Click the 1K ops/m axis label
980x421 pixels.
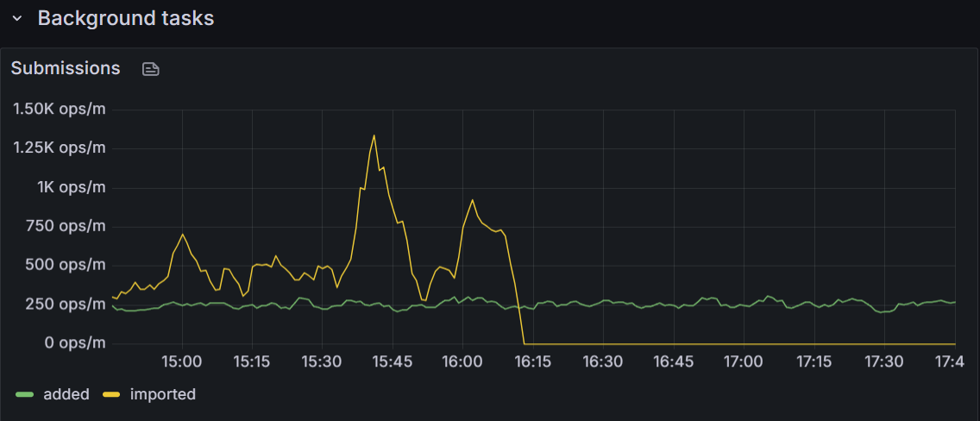coord(72,187)
